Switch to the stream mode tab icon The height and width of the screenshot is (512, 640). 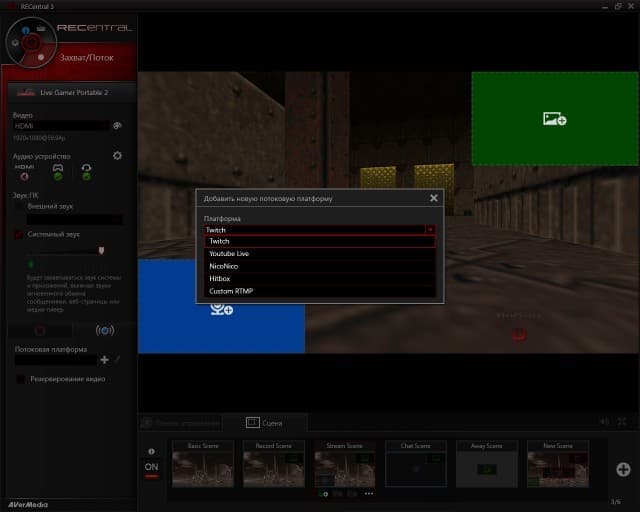105,330
